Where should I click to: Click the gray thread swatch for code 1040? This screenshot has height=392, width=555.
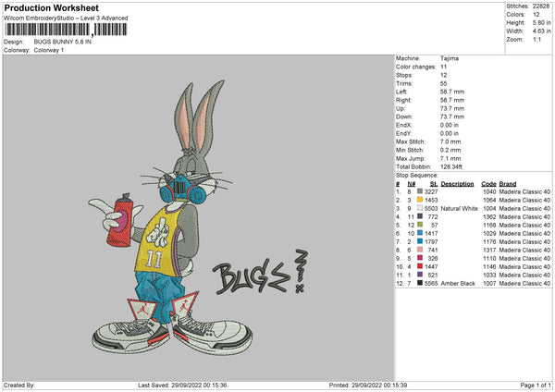420,191
